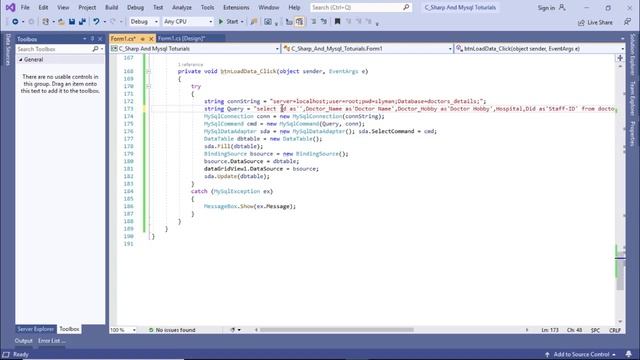Open the Help menu
640x360 pixels.
coord(294,7)
